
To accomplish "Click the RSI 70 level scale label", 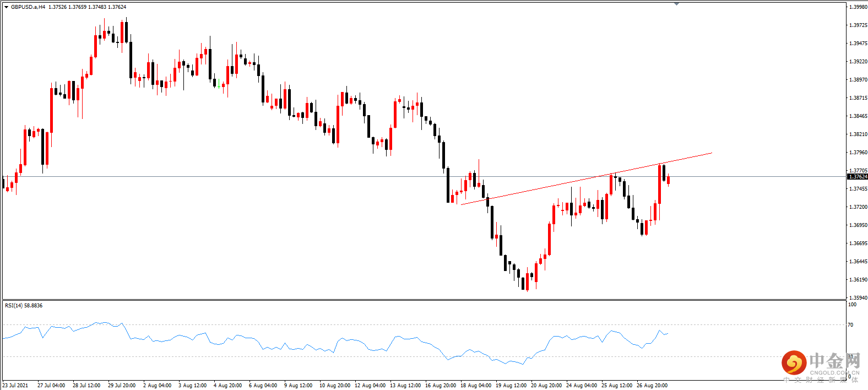I will point(851,325).
